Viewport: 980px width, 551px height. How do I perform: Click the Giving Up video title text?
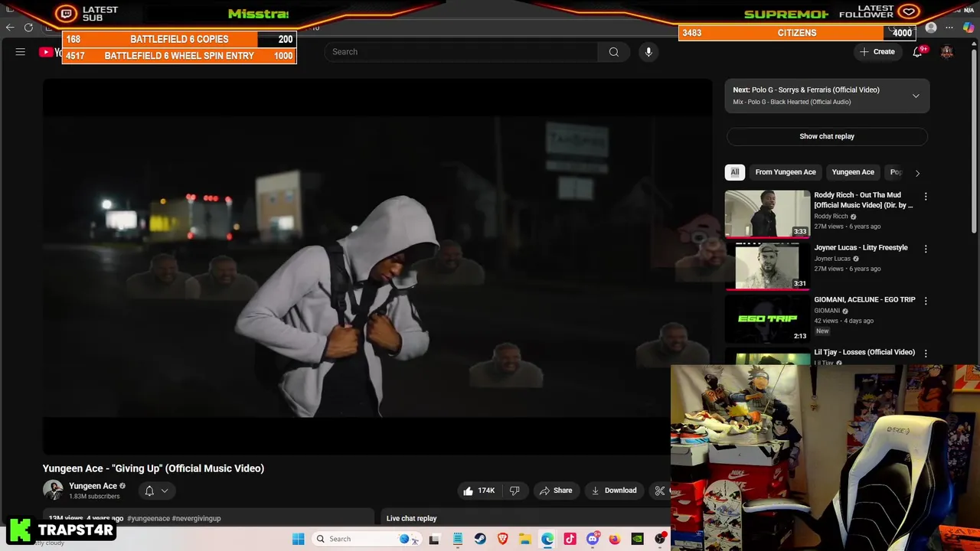(153, 468)
